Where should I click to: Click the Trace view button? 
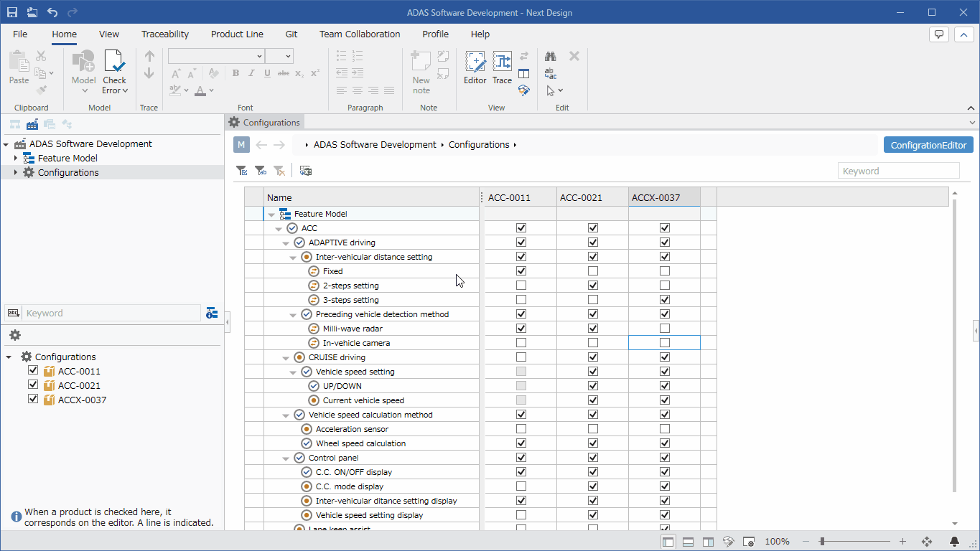[503, 68]
